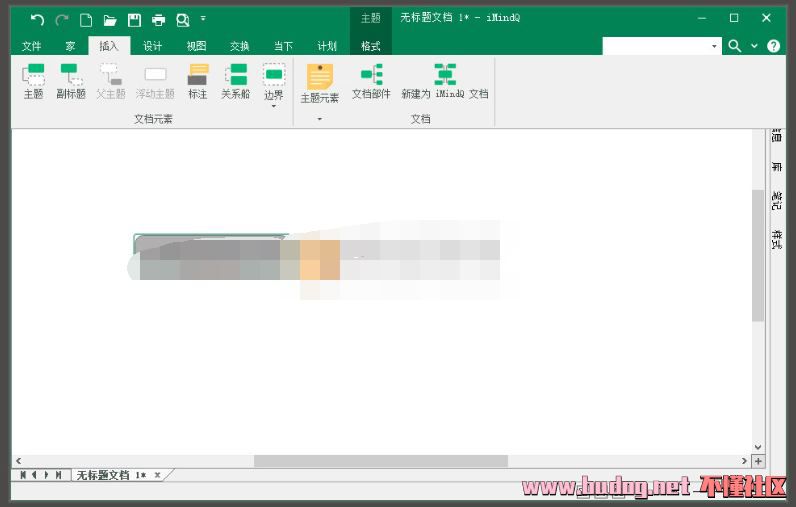796x507 pixels.
Task: Open the 格式 contextual tab
Action: [x=371, y=46]
